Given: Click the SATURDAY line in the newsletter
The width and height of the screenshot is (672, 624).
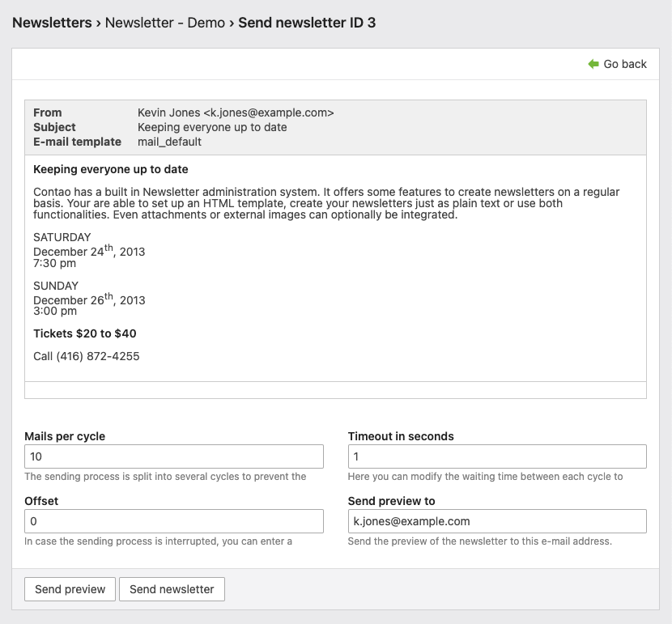Looking at the screenshot, I should (x=62, y=237).
